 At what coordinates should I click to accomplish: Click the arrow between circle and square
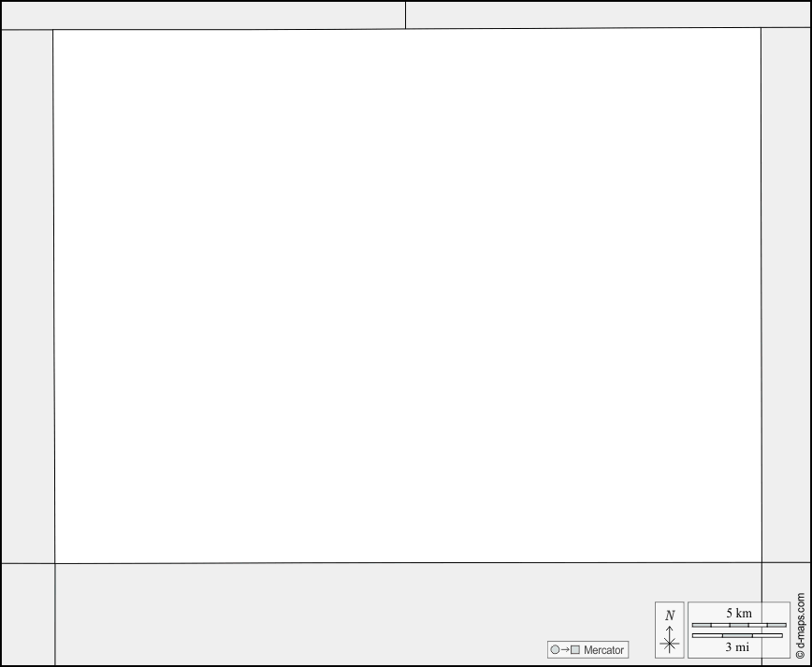565,649
